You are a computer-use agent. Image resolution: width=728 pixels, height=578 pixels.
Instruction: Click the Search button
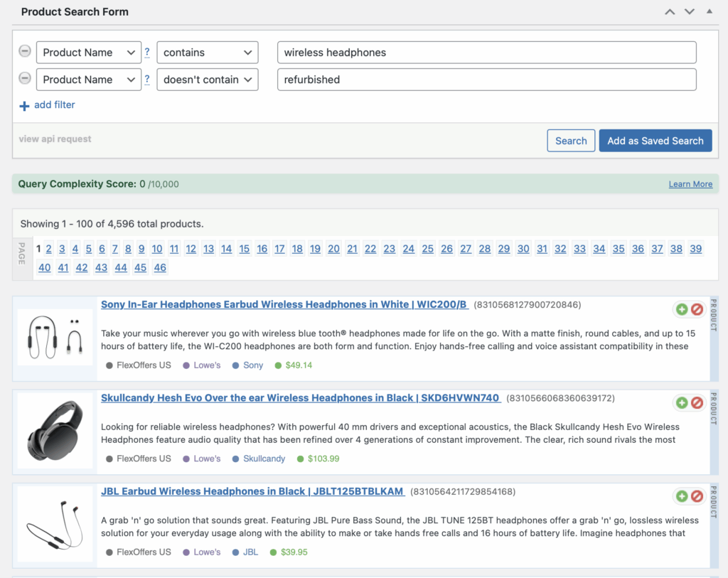pos(571,141)
